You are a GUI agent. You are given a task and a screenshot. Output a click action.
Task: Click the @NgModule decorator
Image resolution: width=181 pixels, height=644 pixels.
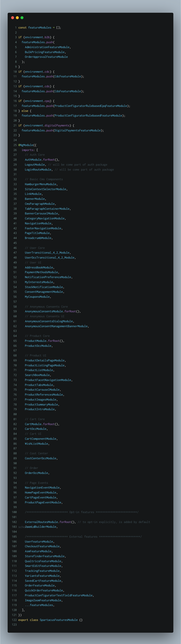(x=26, y=145)
